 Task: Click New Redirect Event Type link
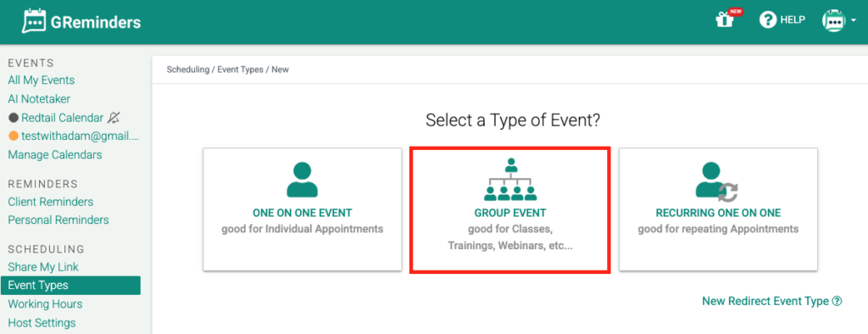pos(765,301)
